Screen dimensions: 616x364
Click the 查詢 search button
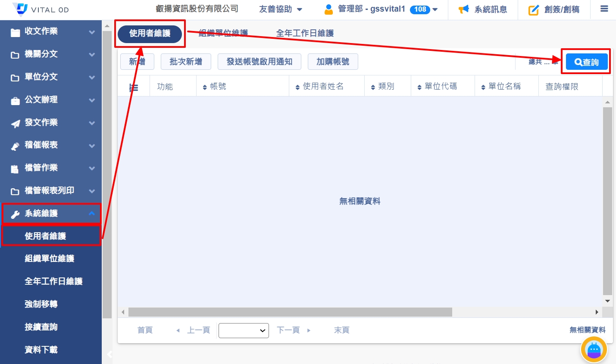pyautogui.click(x=586, y=62)
